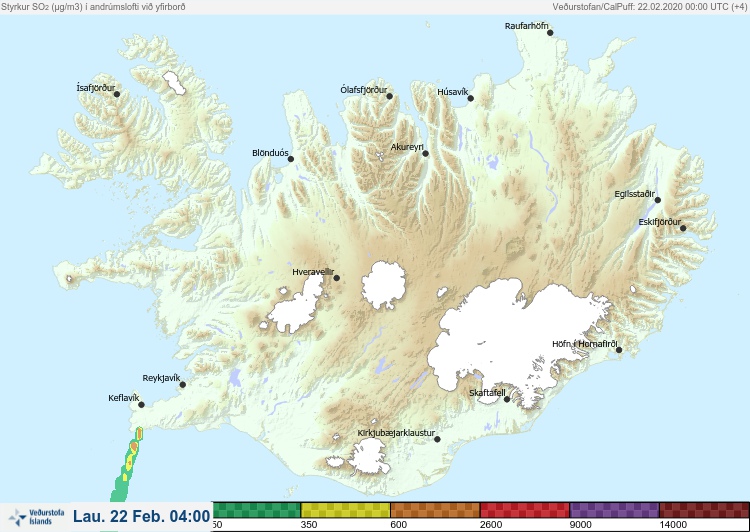750x532 pixels.
Task: Click the Skaftafell station dot
Action: pyautogui.click(x=507, y=399)
